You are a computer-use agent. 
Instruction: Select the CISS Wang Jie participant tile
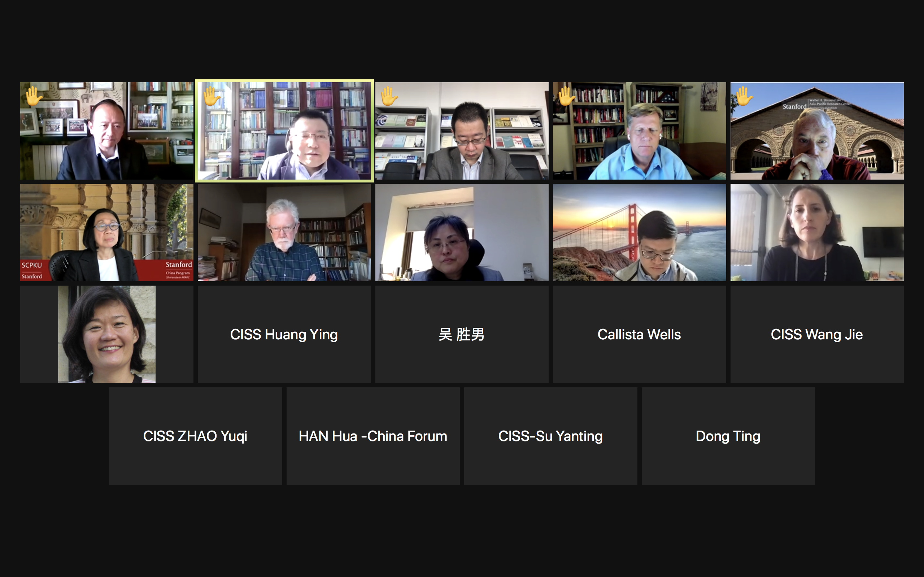(x=817, y=334)
